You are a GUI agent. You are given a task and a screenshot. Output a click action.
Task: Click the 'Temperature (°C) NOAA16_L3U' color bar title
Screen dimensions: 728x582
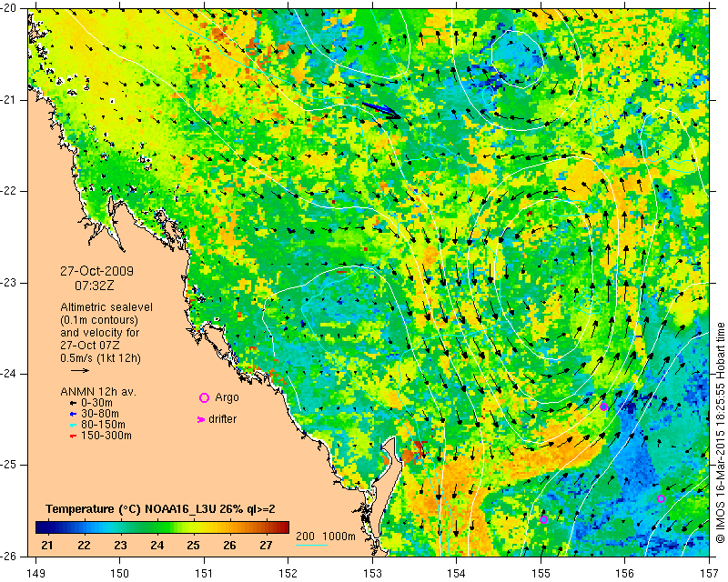click(132, 509)
